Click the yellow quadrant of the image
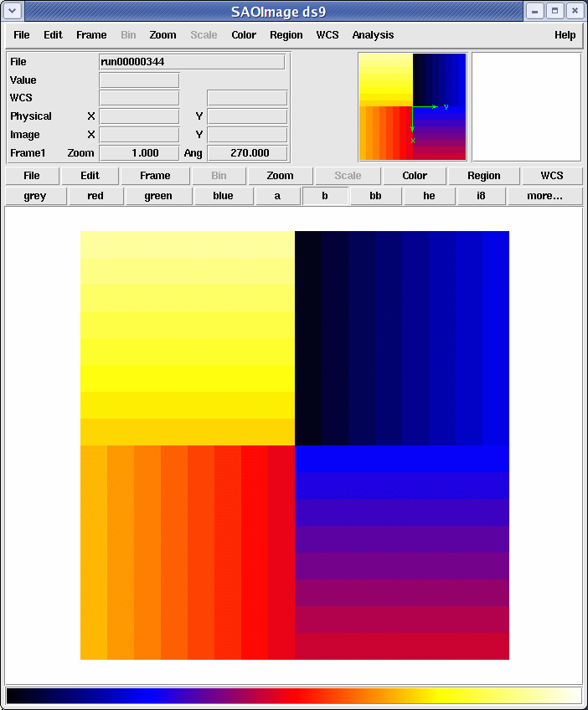 188,338
